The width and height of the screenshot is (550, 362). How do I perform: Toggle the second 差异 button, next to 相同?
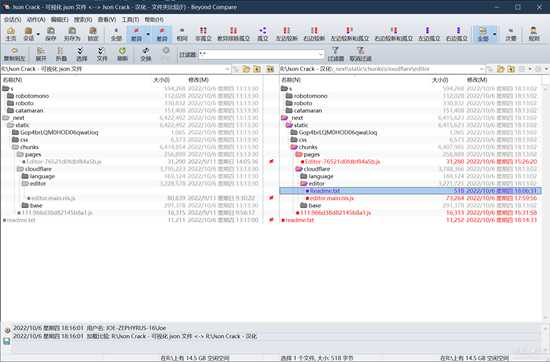(x=162, y=34)
